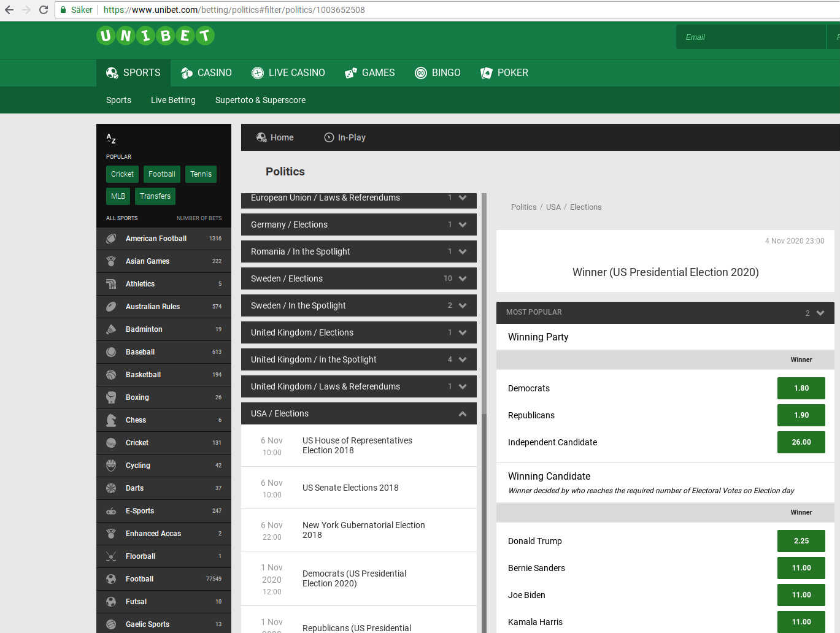
Task: Click the Cricket ball icon in All Sports list
Action: pyautogui.click(x=111, y=443)
